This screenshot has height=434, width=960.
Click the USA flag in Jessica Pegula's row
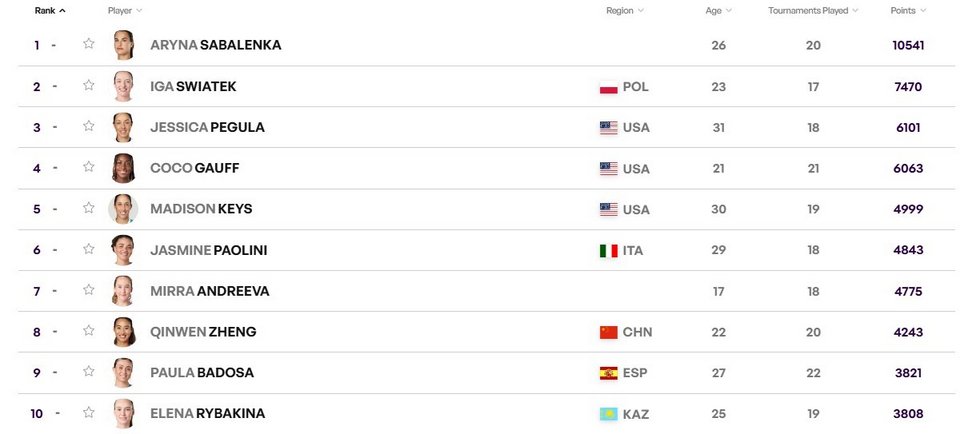pos(609,128)
